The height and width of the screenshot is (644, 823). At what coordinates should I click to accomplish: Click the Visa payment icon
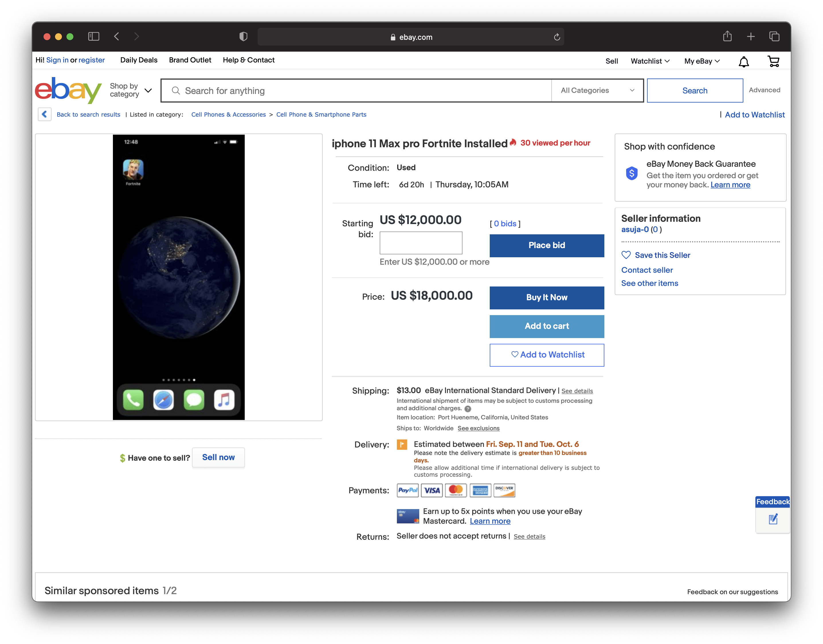tap(432, 490)
